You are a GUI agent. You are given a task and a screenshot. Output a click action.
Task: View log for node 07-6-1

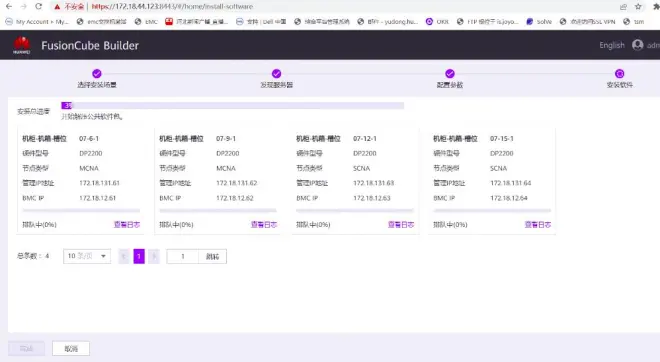coord(127,224)
